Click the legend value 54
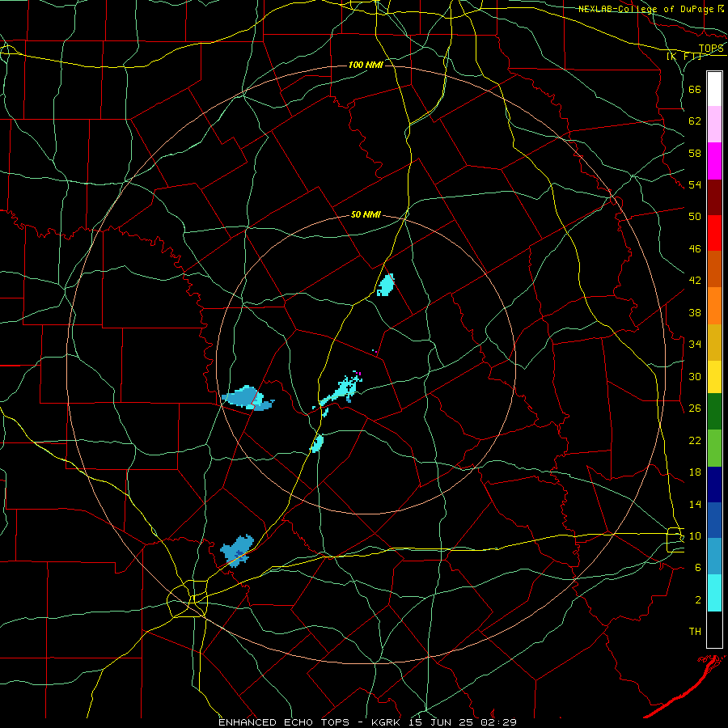Viewport: 728px width, 728px height. (695, 184)
